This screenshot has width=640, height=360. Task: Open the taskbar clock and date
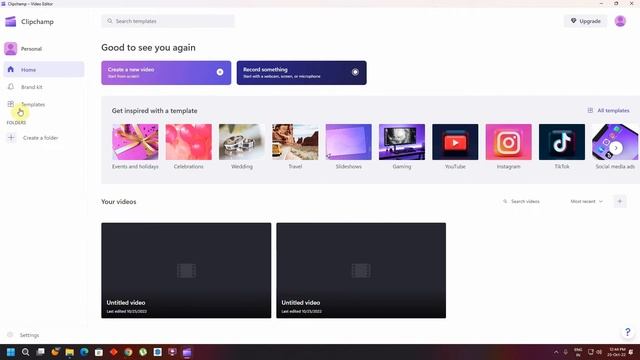click(x=616, y=352)
